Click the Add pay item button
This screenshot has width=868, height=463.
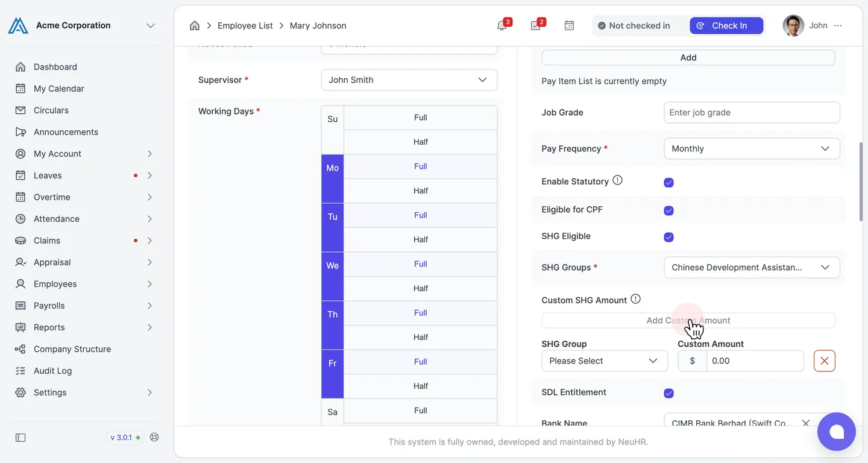(x=688, y=57)
